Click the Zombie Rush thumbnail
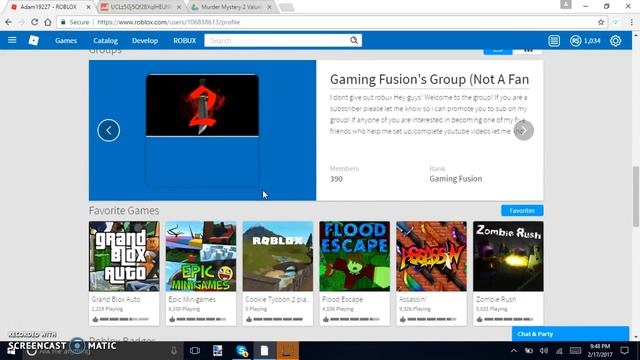Screen dimensions: 640x360 (508, 256)
